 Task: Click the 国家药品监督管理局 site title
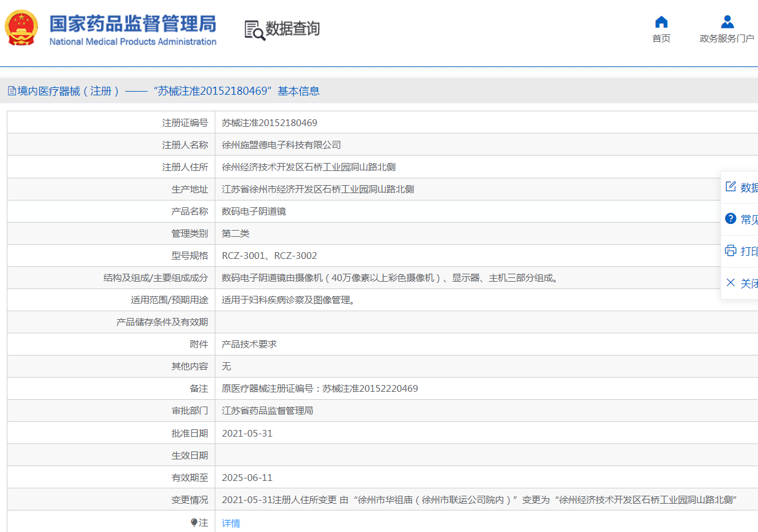pos(133,24)
